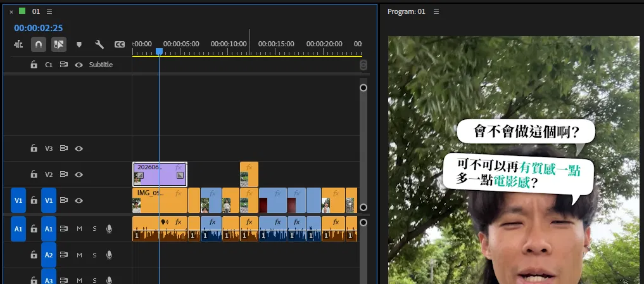Enable voice-over record on A3
This screenshot has width=644, height=284.
click(110, 280)
